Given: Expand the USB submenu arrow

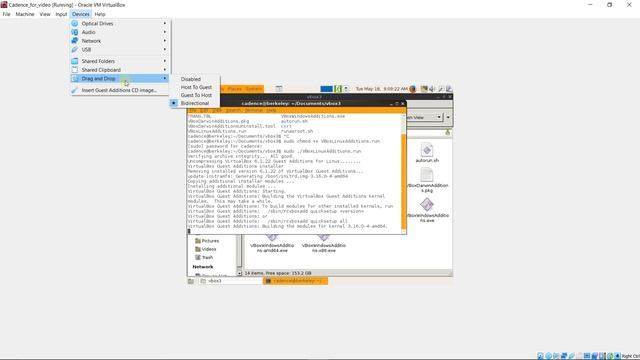Looking at the screenshot, I should [x=165, y=49].
